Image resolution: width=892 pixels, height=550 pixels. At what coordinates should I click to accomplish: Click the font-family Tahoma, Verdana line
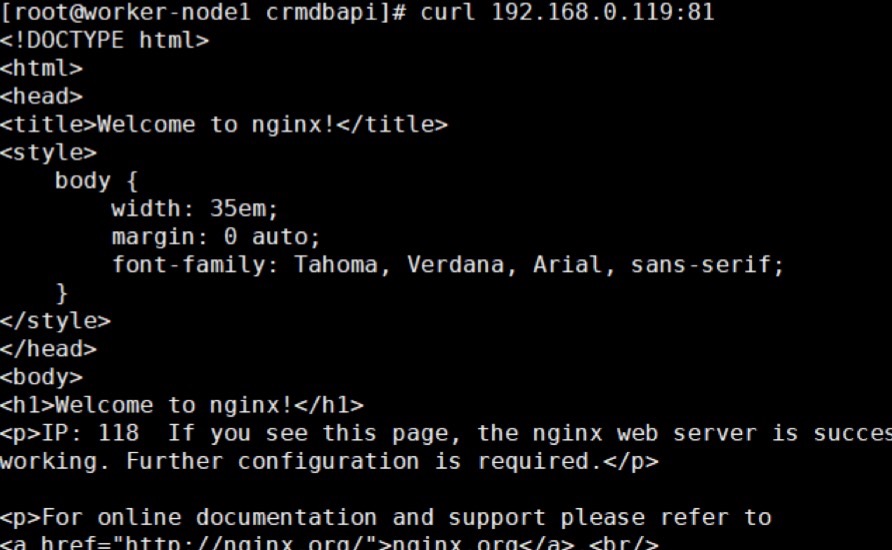(x=447, y=265)
